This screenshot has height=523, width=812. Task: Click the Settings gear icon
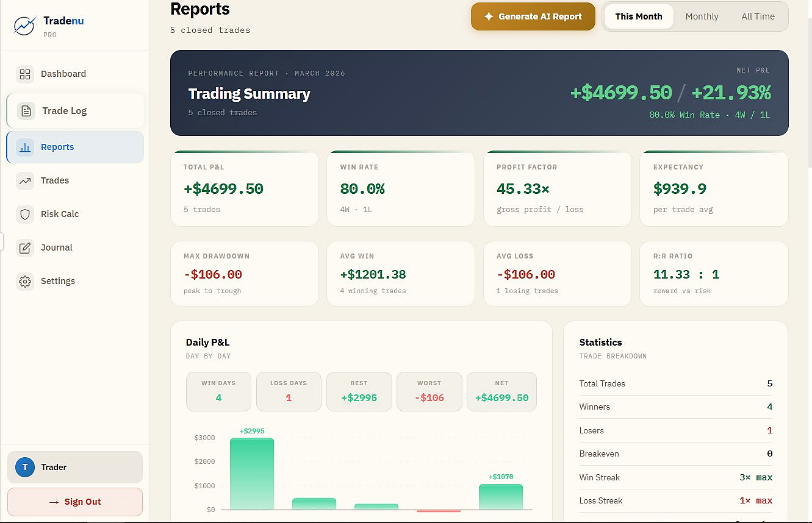[x=25, y=281]
